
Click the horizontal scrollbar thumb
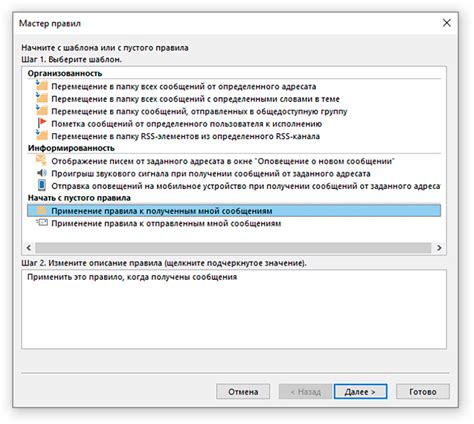pyautogui.click(x=233, y=248)
